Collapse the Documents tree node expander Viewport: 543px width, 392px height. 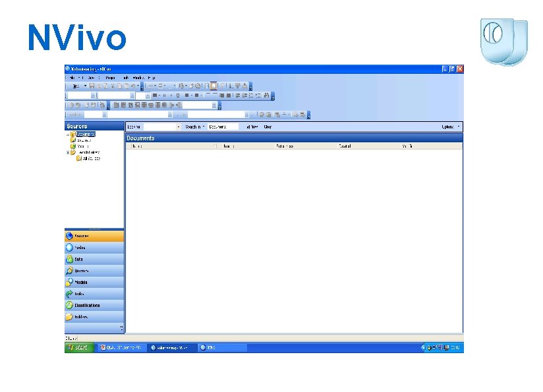[68, 134]
